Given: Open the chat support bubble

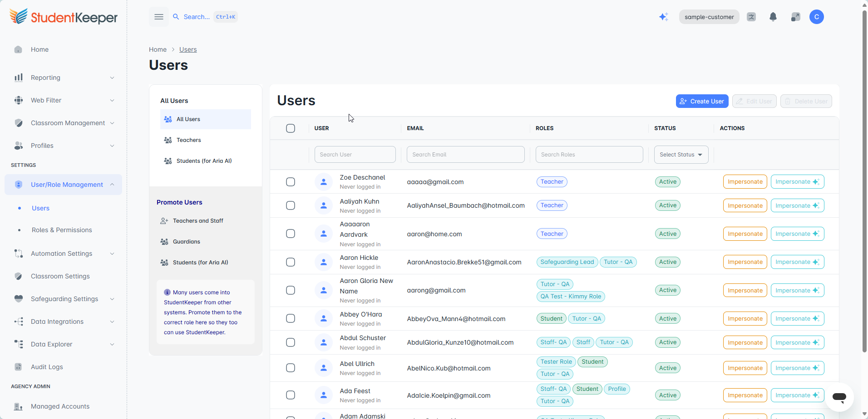Looking at the screenshot, I should [x=839, y=397].
